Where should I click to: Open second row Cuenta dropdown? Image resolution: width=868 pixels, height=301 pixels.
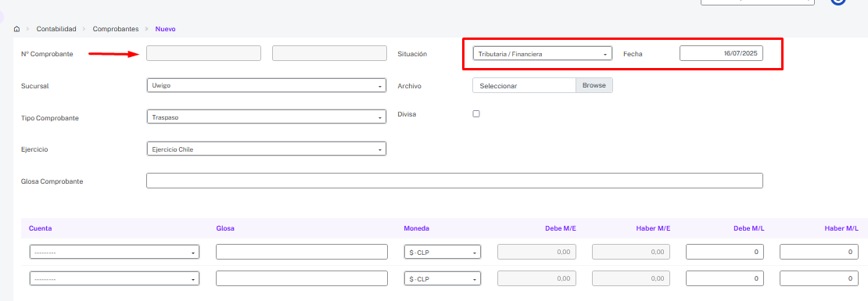click(x=115, y=279)
